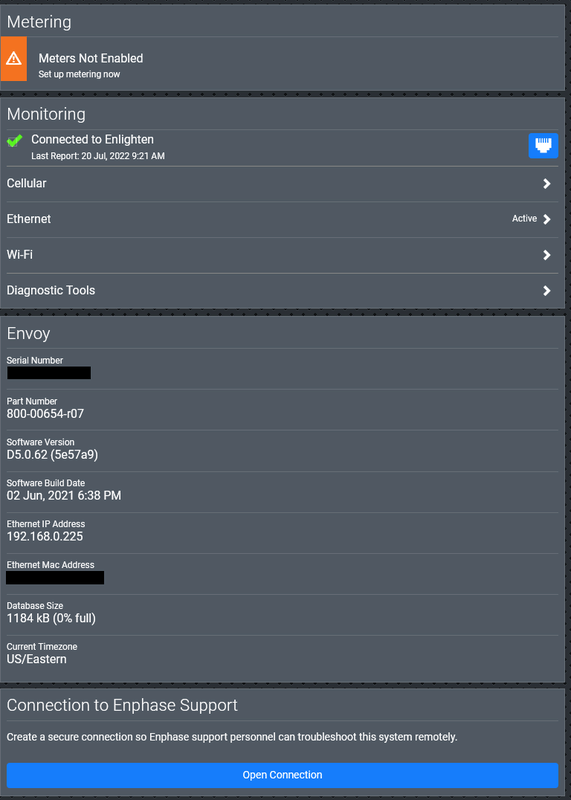Image resolution: width=571 pixels, height=800 pixels.
Task: Expand the Wi-Fi chevron arrow
Action: coord(547,255)
